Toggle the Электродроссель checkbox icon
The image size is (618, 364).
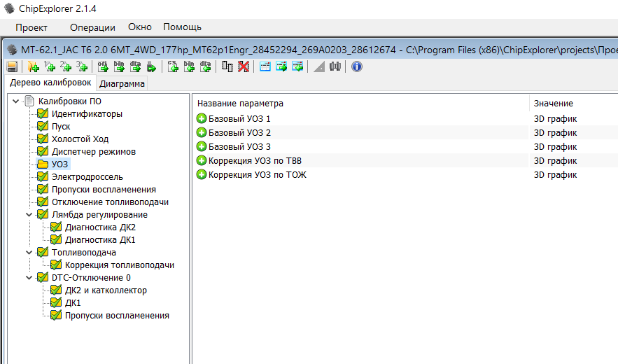(x=43, y=177)
